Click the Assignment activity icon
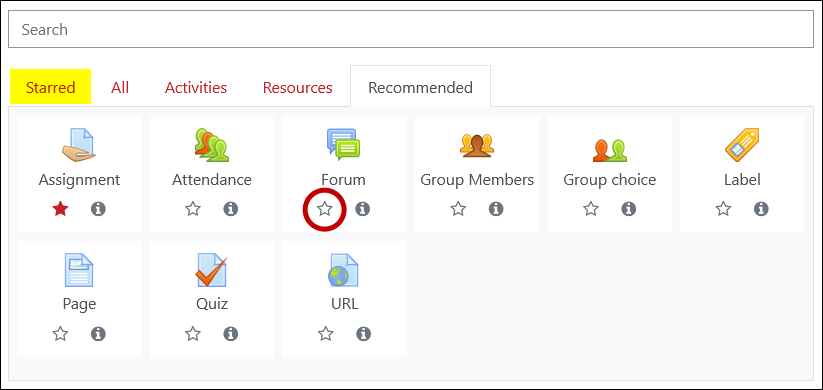 (79, 145)
